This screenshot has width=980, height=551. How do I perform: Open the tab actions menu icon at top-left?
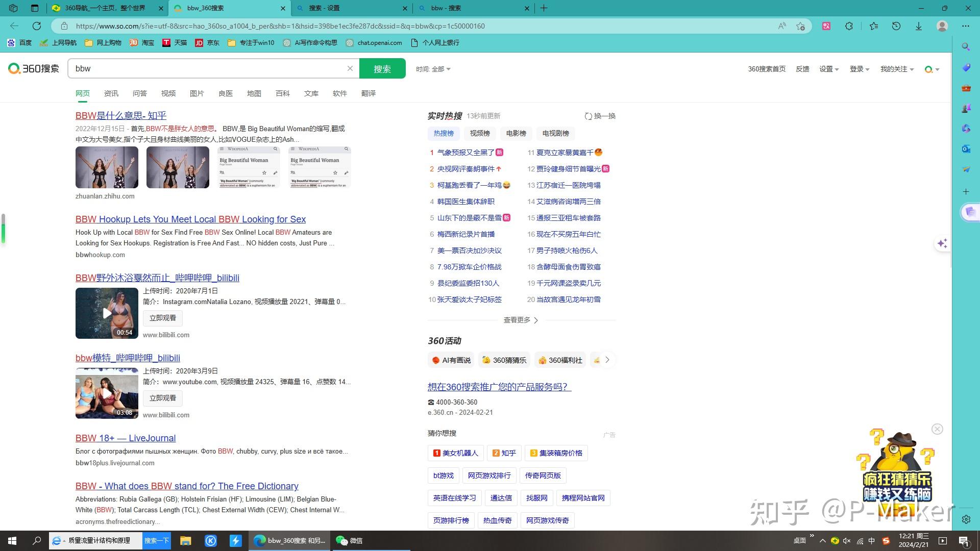pyautogui.click(x=34, y=8)
